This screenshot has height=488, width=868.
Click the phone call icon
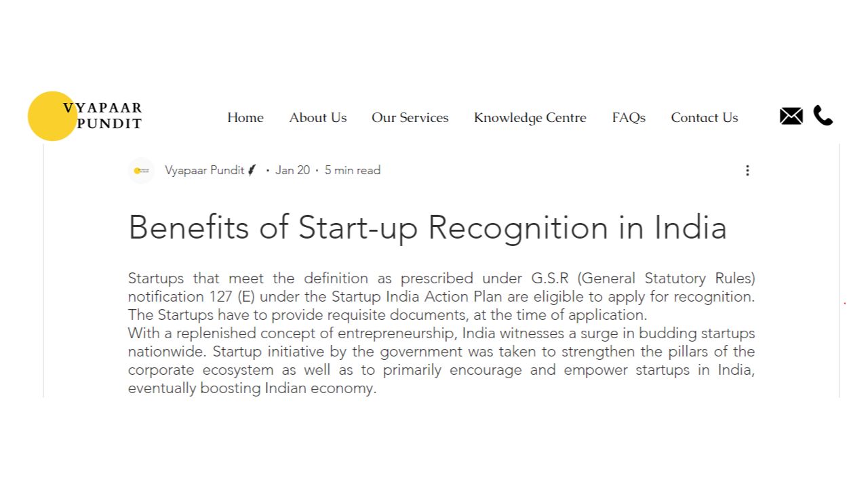click(x=823, y=116)
